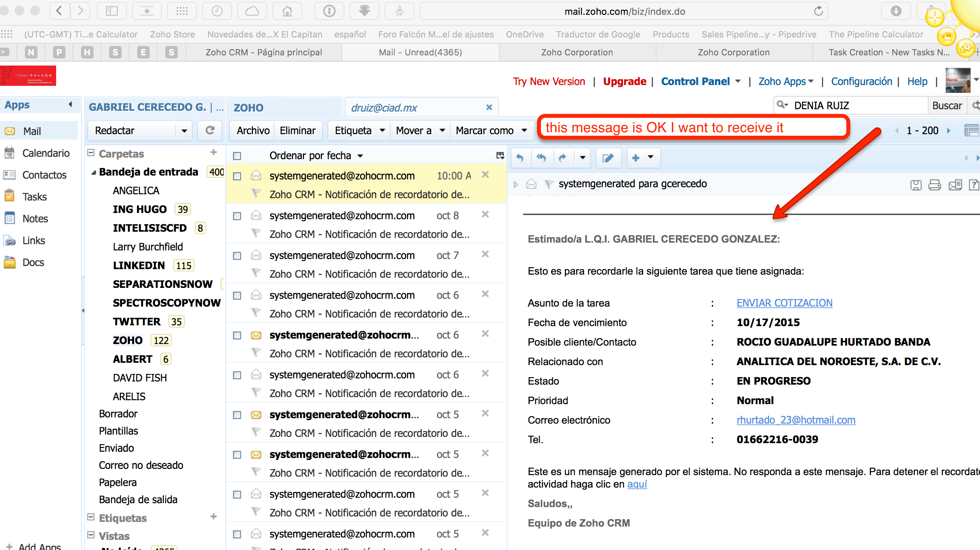Click the rhurtado_23@hotmail.com email link

796,420
